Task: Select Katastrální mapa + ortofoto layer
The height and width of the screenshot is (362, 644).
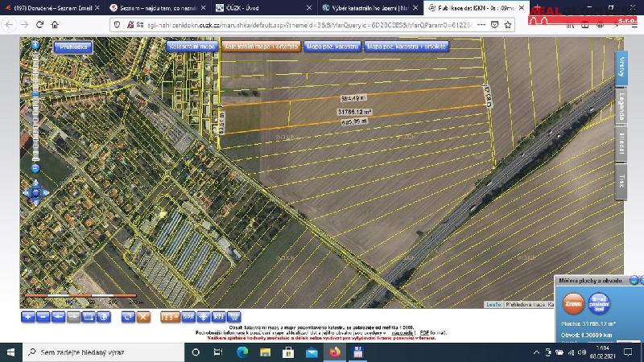Action: [261, 47]
